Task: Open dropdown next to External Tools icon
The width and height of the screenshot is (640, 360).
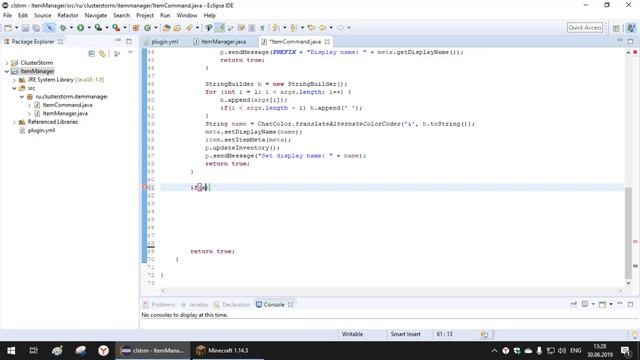Action: (124, 28)
